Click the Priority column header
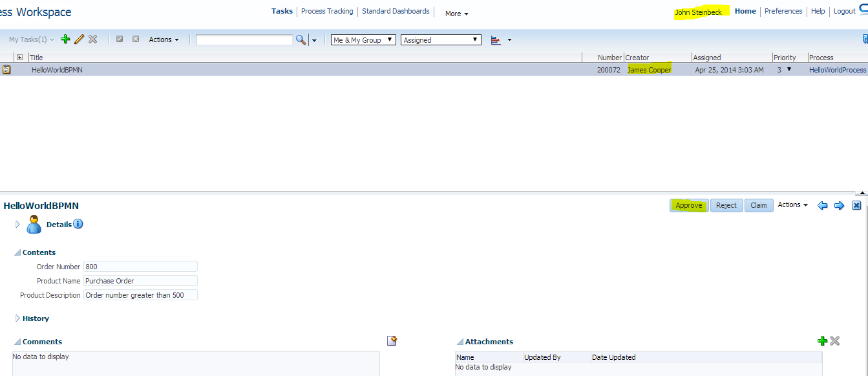The width and height of the screenshot is (868, 376). click(x=790, y=58)
